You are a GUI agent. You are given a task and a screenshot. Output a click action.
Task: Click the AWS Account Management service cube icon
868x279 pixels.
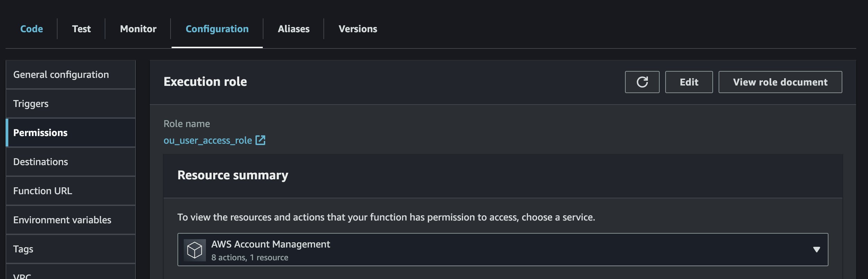[x=194, y=250]
